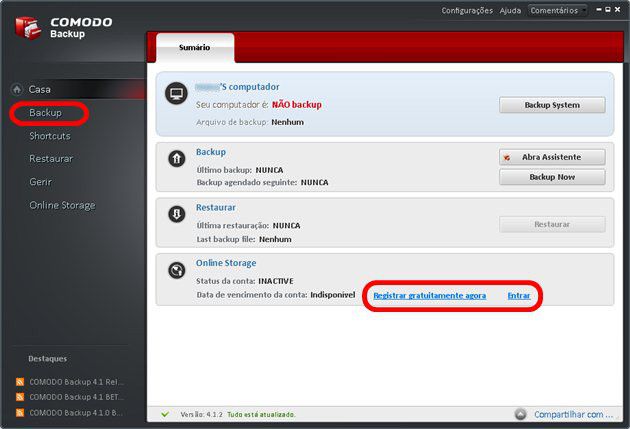Open the Ajuda menu
630x429 pixels.
510,10
